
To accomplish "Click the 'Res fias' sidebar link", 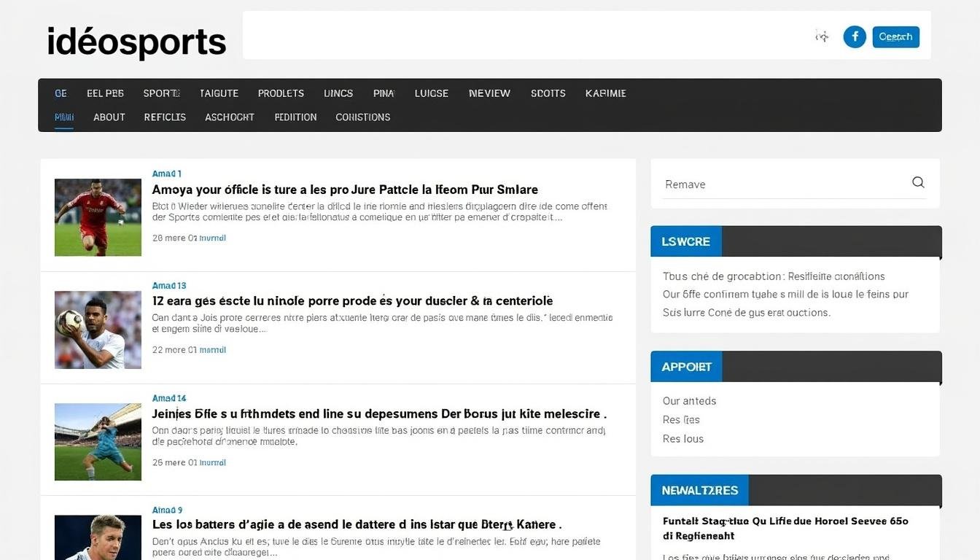I will (680, 419).
